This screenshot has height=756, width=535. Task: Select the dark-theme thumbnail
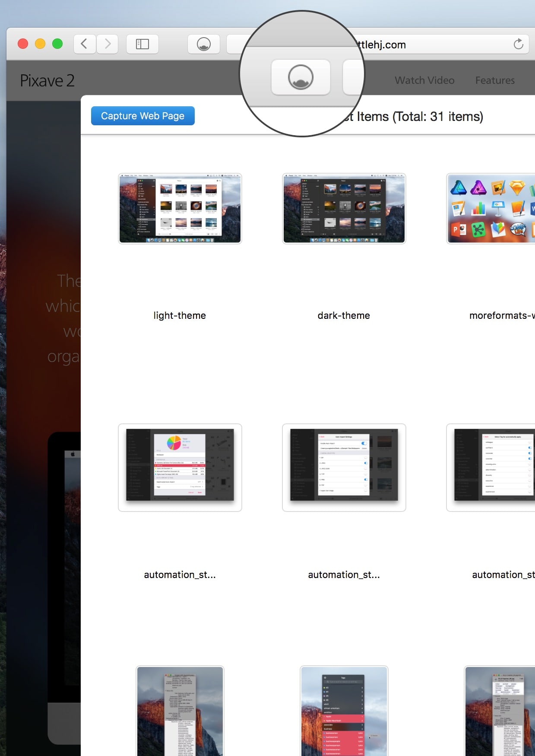(344, 209)
